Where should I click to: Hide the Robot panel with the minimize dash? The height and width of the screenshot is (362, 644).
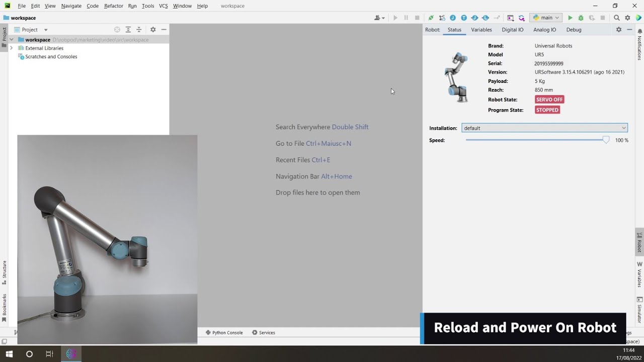[629, 30]
